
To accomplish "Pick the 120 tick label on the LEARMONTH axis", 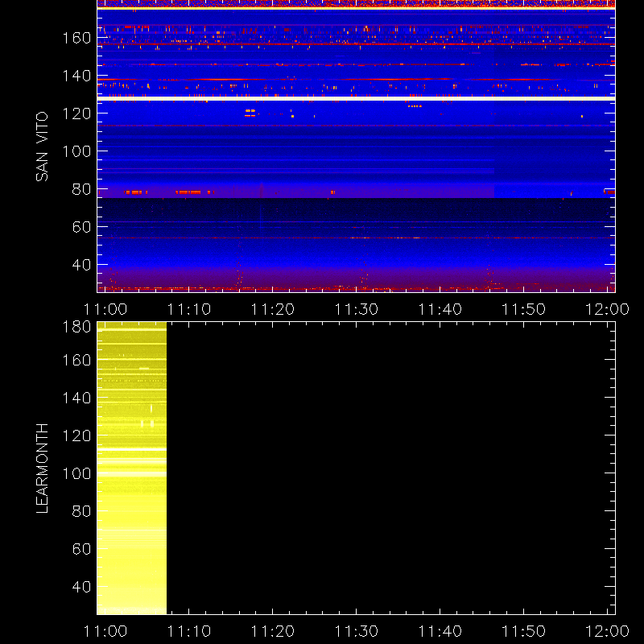I will point(76,436).
